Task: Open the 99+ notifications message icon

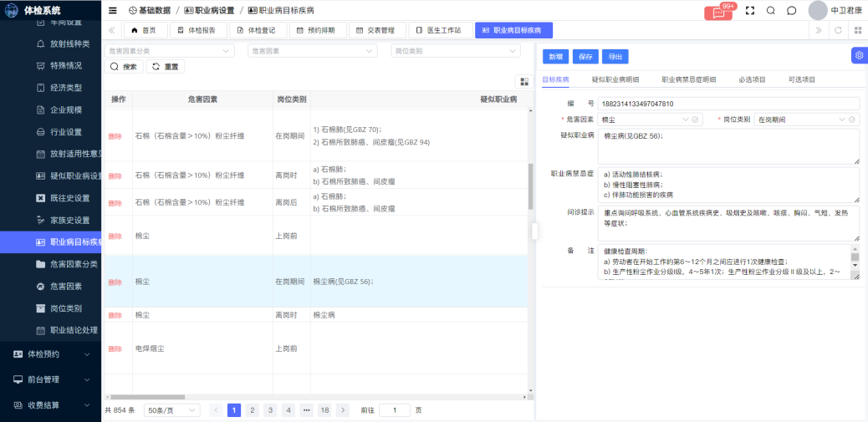Action: pos(718,12)
